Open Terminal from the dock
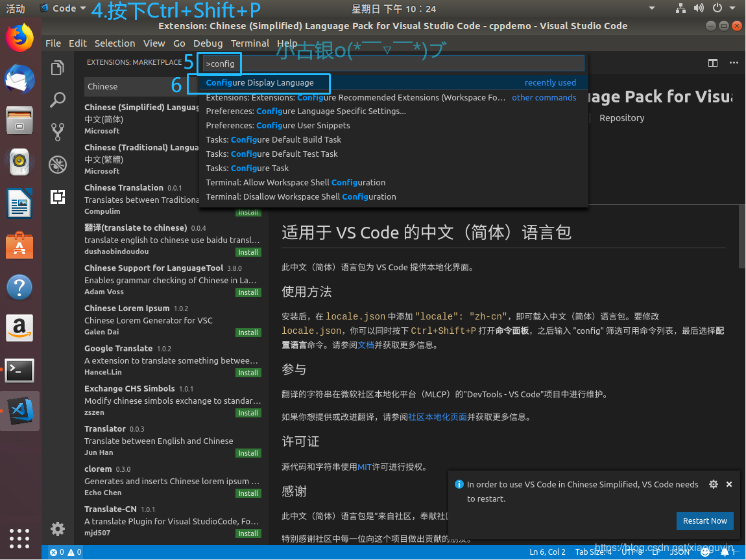 tap(19, 370)
